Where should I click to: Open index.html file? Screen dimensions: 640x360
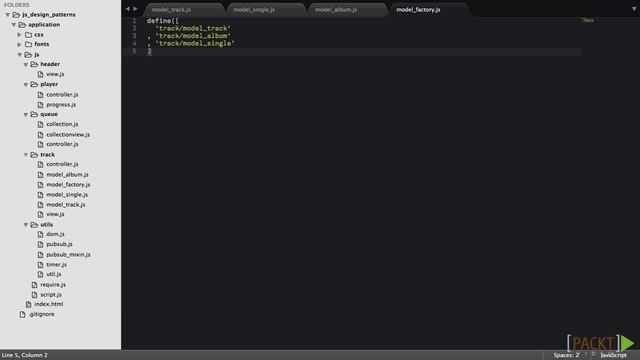[49, 304]
